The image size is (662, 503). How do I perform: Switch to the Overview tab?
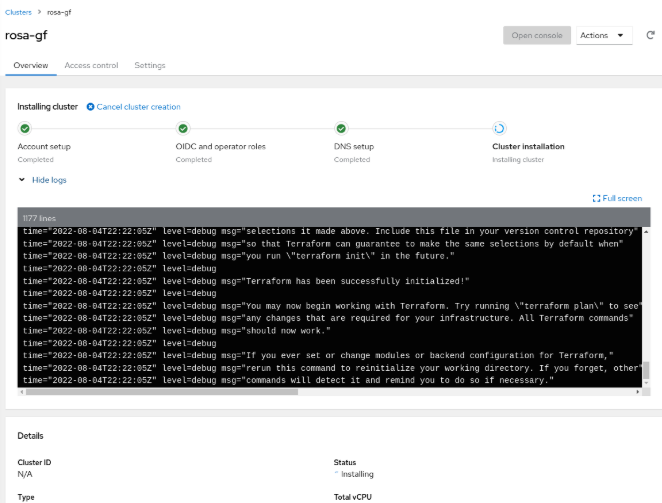31,65
